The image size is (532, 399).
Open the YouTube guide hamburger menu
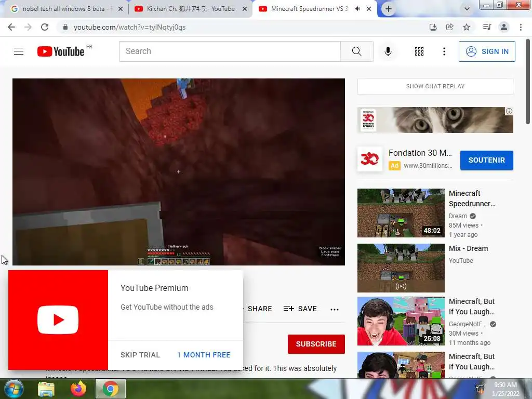pos(19,51)
